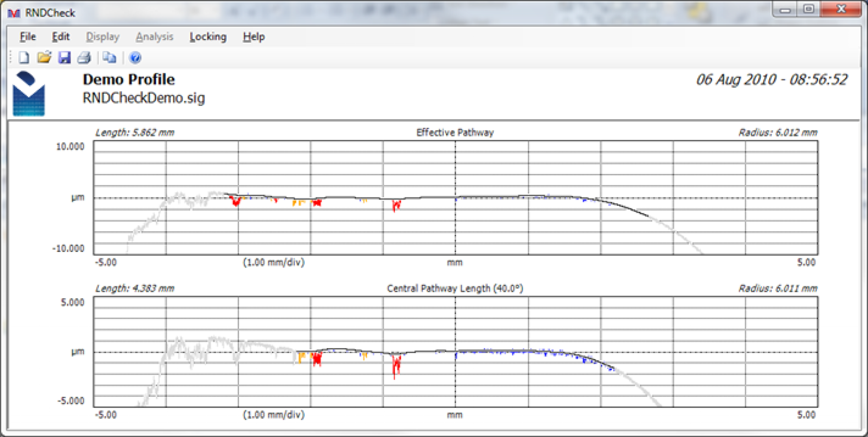Open the Locking menu

[208, 37]
